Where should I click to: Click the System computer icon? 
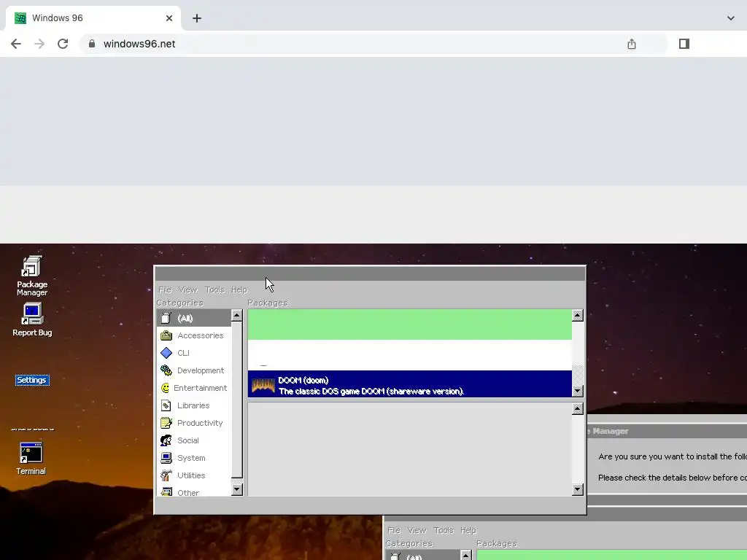166,458
